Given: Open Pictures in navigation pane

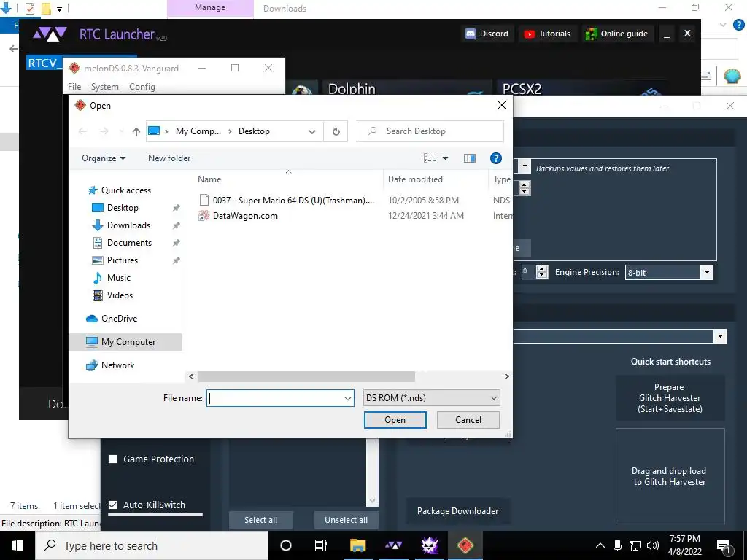Looking at the screenshot, I should pos(122,260).
